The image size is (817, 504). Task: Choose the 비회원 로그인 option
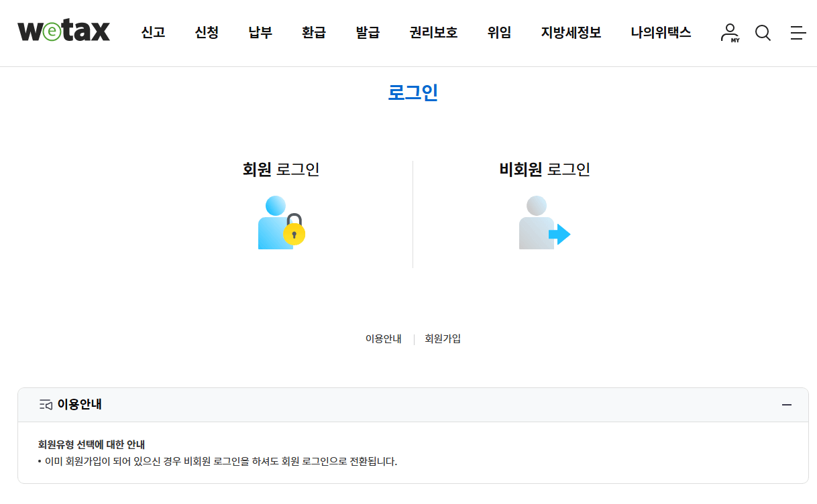click(544, 170)
